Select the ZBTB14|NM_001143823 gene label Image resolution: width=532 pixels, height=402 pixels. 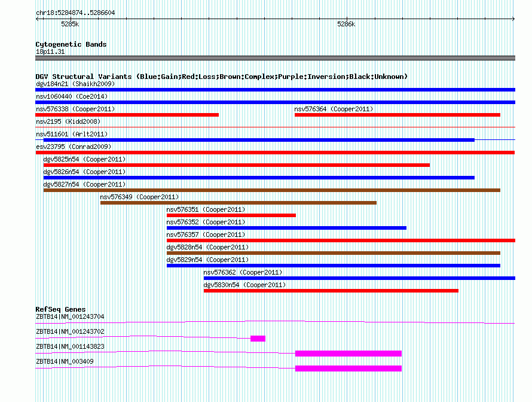pos(70,346)
